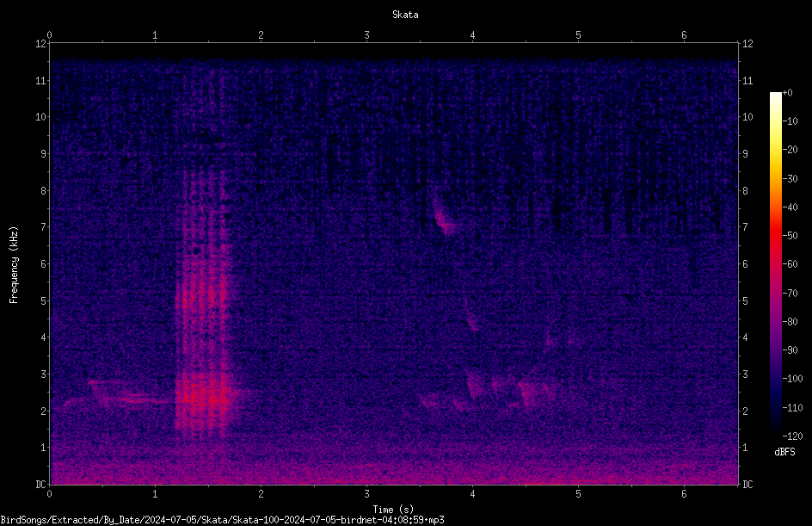Click the "-40" value on the color scale
Screen dimensions: 812x526
(790, 207)
